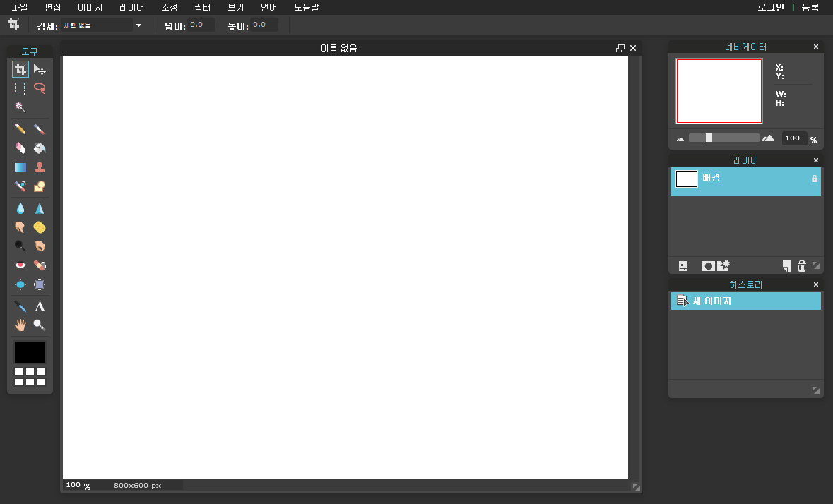Select the Pencil tool
Screen dimensions: 833x504
coord(20,129)
